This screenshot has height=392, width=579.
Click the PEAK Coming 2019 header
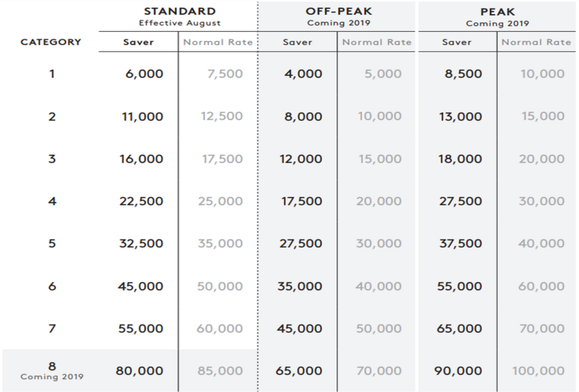(x=498, y=17)
